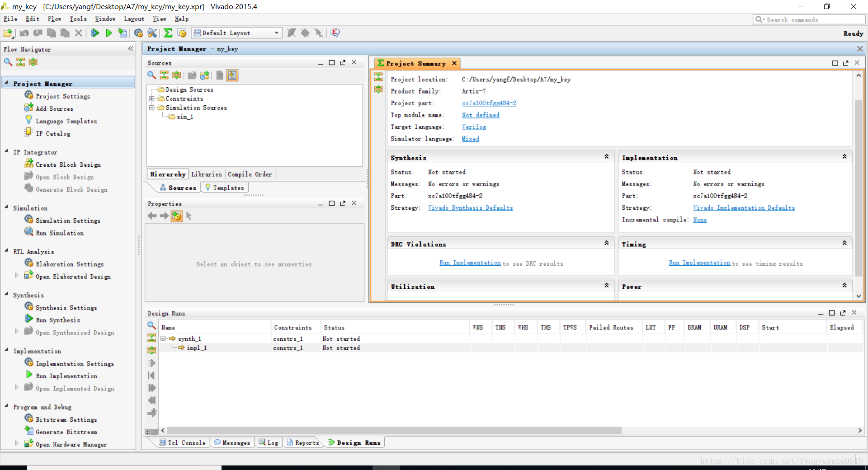Switch to Libraries tab in Sources
868x470 pixels.
point(207,174)
